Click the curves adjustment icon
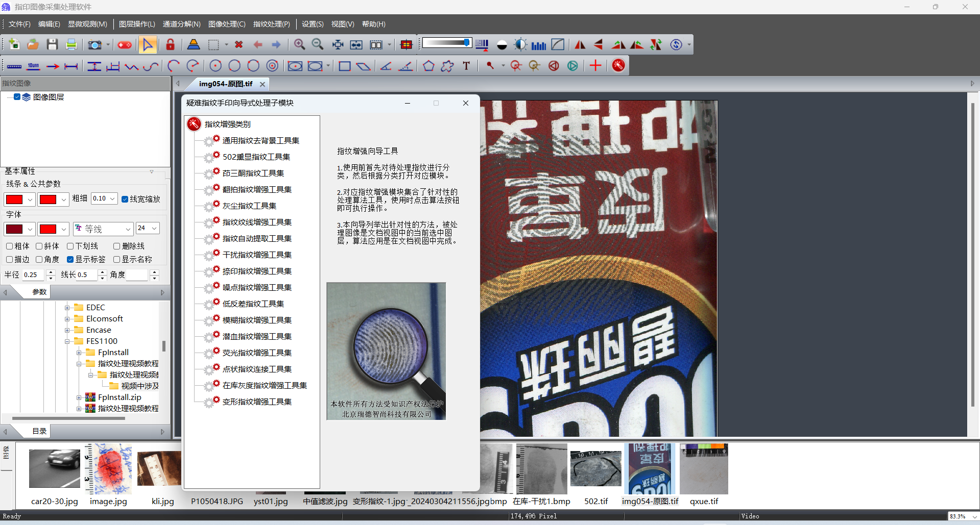 point(558,45)
